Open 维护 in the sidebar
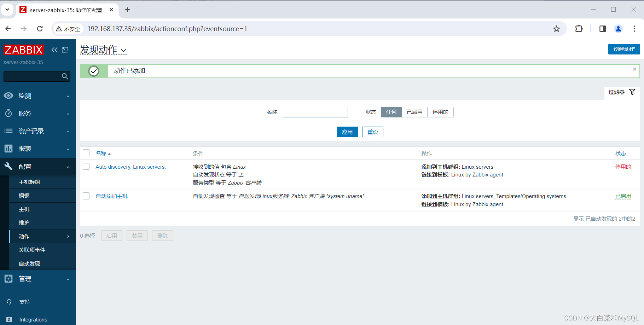This screenshot has height=325, width=644. [x=42, y=223]
